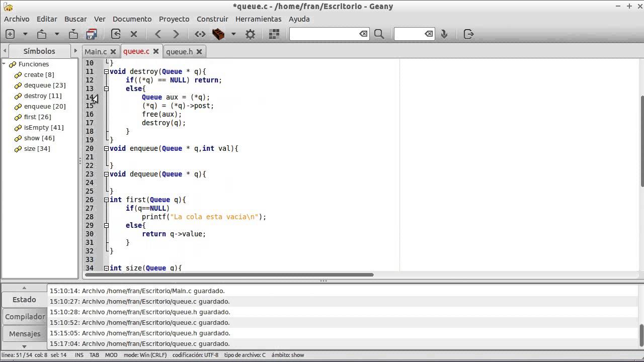Viewport: 644px width, 362px height.
Task: Open the Compilador message tab
Action: click(25, 316)
